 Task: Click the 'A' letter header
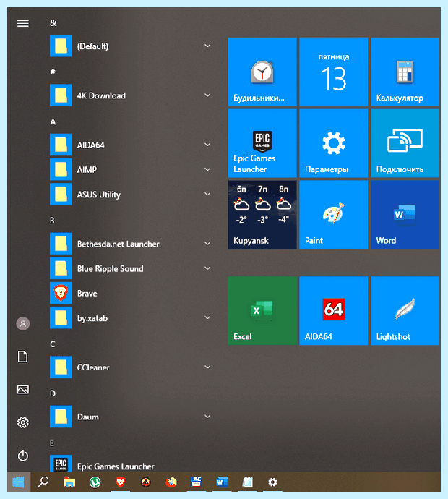53,122
